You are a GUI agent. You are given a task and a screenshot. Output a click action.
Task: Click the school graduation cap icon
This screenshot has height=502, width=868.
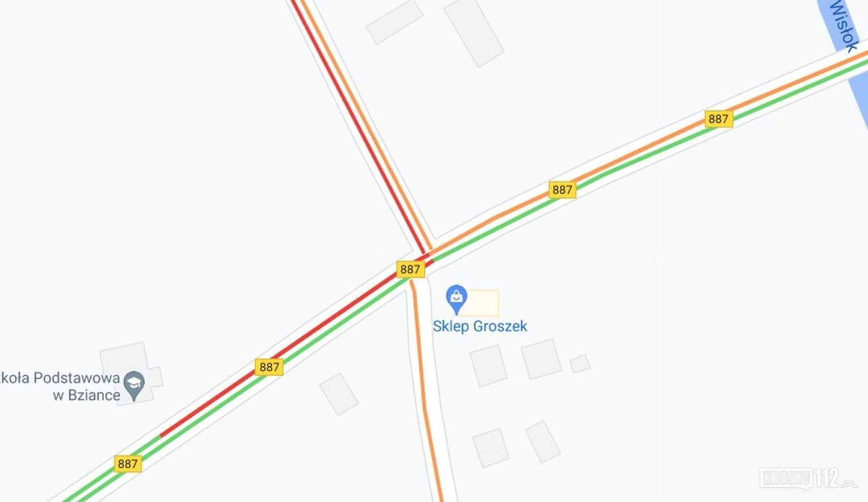click(x=134, y=386)
